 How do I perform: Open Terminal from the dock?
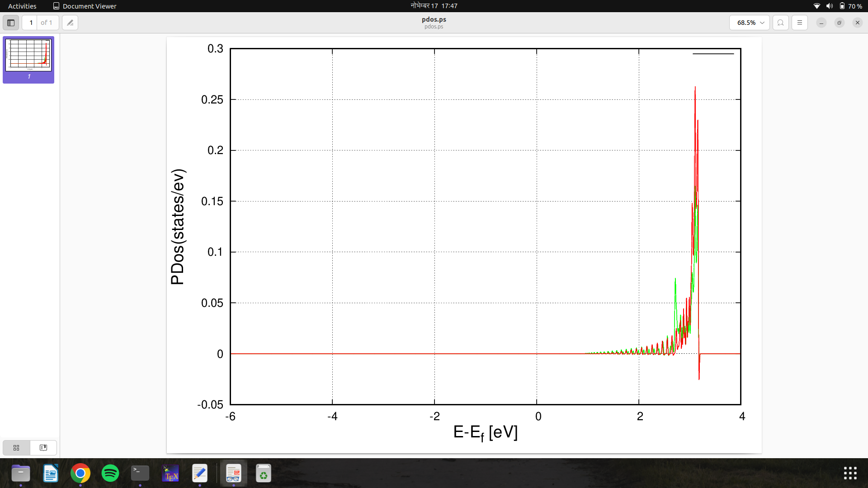140,474
